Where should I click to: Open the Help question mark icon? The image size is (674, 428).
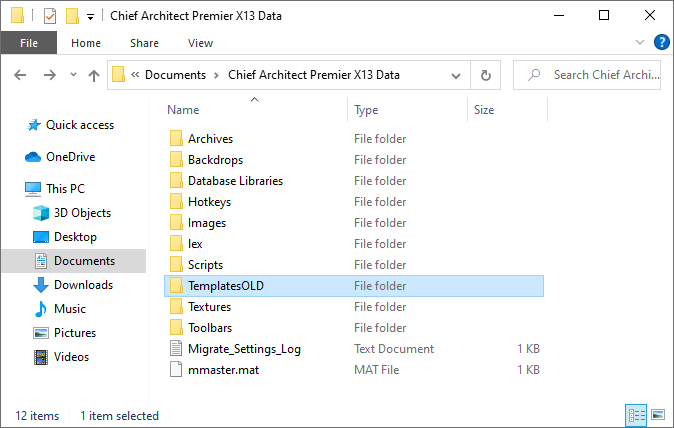tap(662, 42)
